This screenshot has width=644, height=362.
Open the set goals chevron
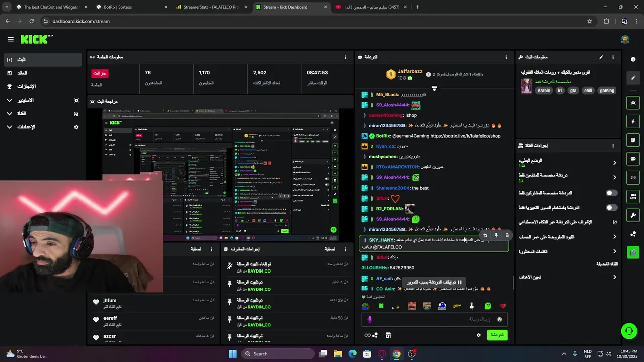tap(614, 277)
